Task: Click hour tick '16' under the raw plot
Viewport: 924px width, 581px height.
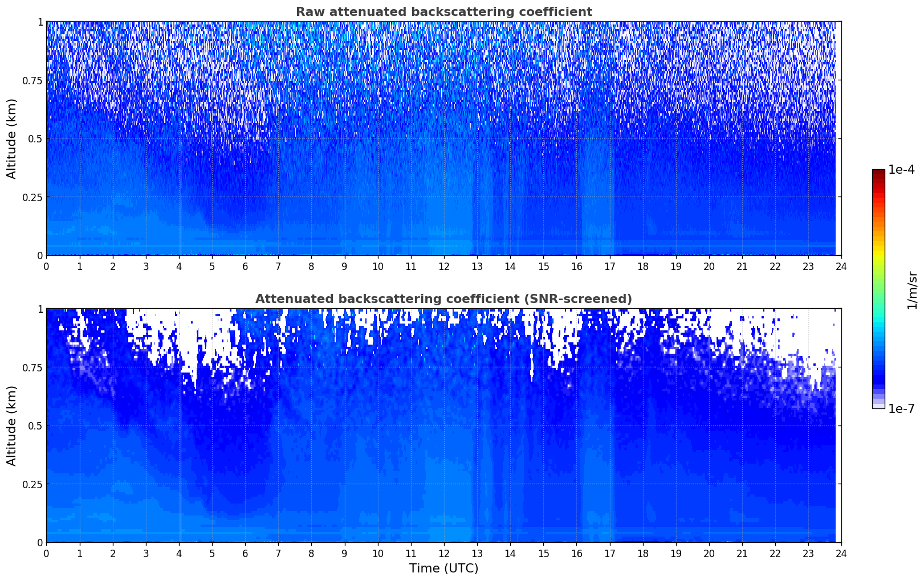Action: point(576,267)
